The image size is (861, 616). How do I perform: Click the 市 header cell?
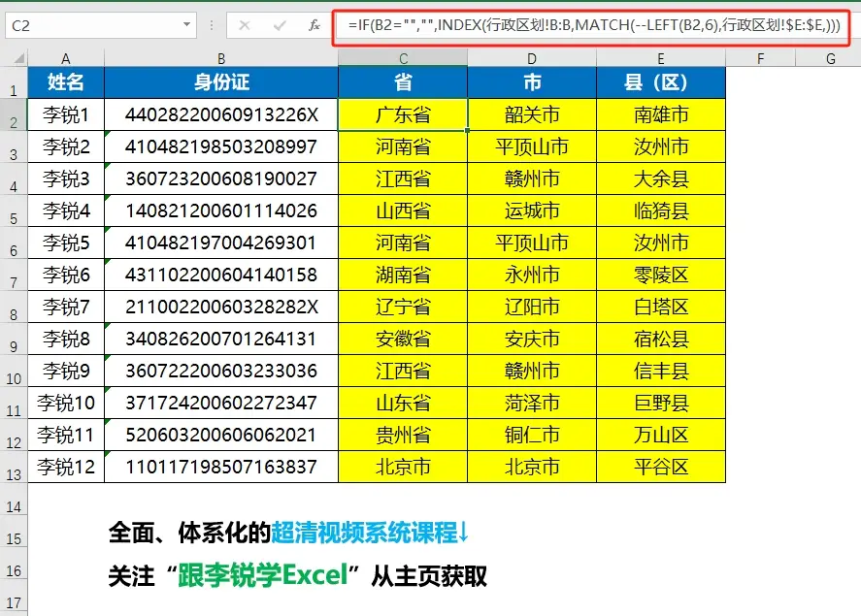[532, 82]
